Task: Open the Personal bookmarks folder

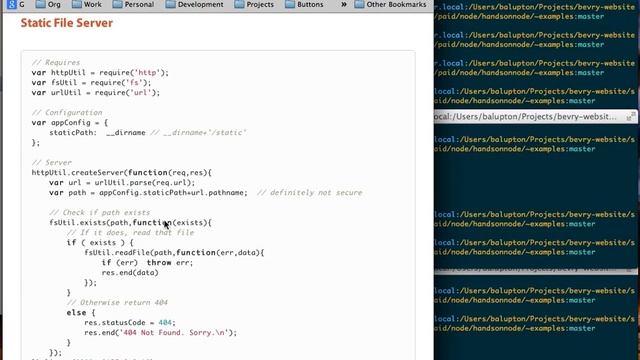Action: pyautogui.click(x=133, y=4)
